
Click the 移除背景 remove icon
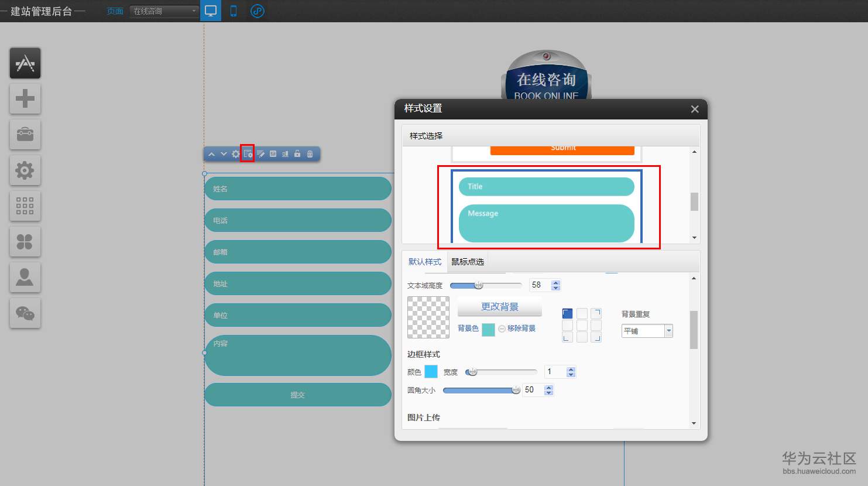click(502, 329)
